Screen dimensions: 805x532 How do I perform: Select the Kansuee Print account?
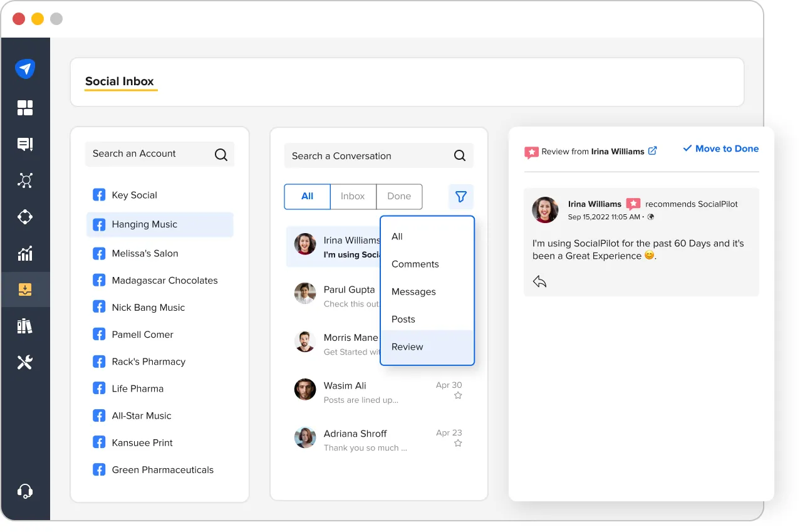pos(160,442)
